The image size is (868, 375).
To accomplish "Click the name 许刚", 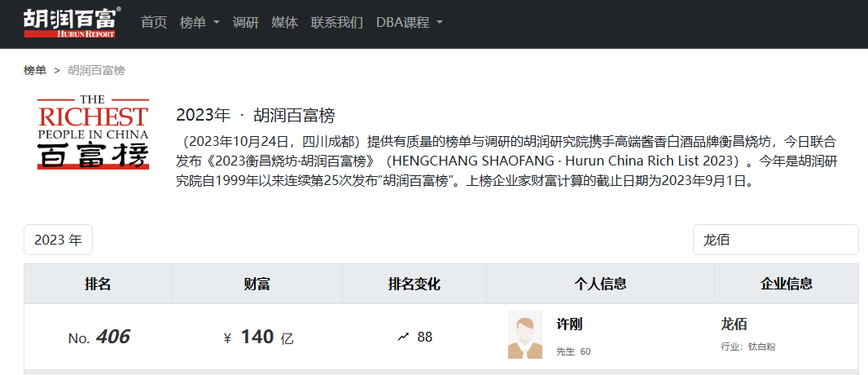I will point(569,324).
